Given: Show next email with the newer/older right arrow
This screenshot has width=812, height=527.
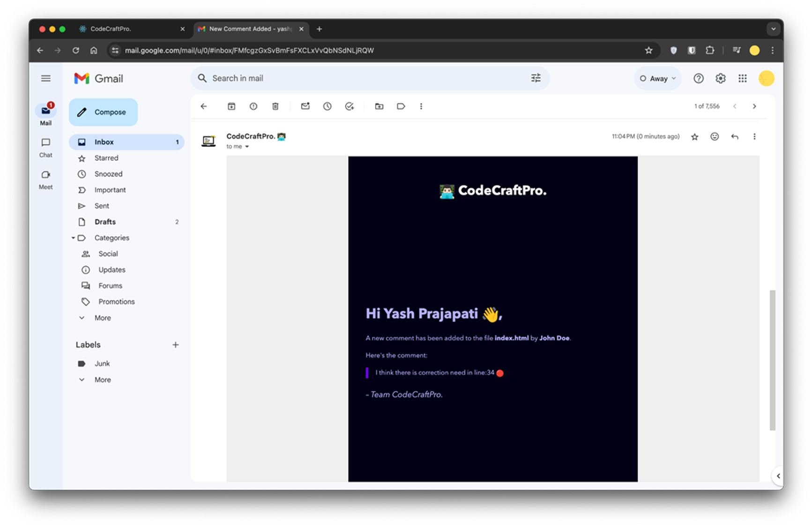Looking at the screenshot, I should click(754, 106).
